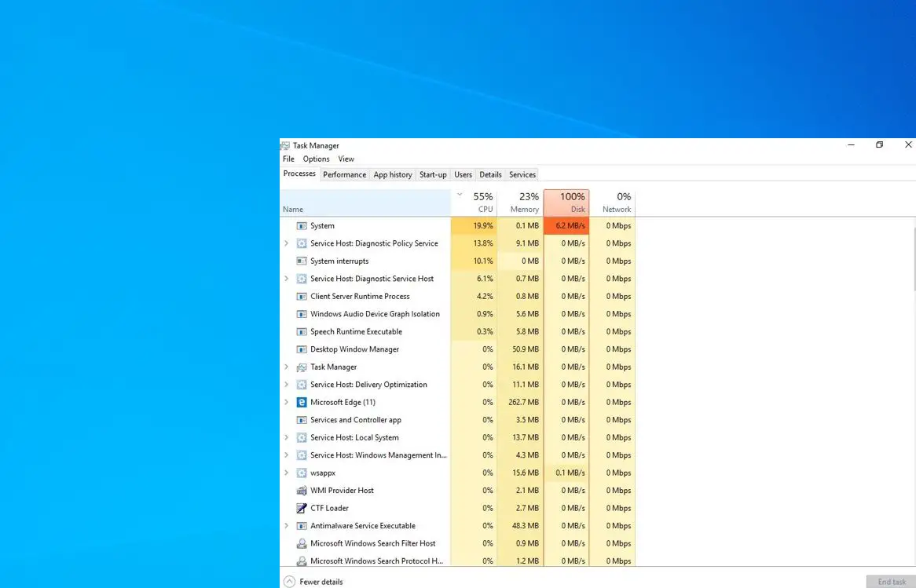916x588 pixels.
Task: Switch to the Start-up tab
Action: 433,174
